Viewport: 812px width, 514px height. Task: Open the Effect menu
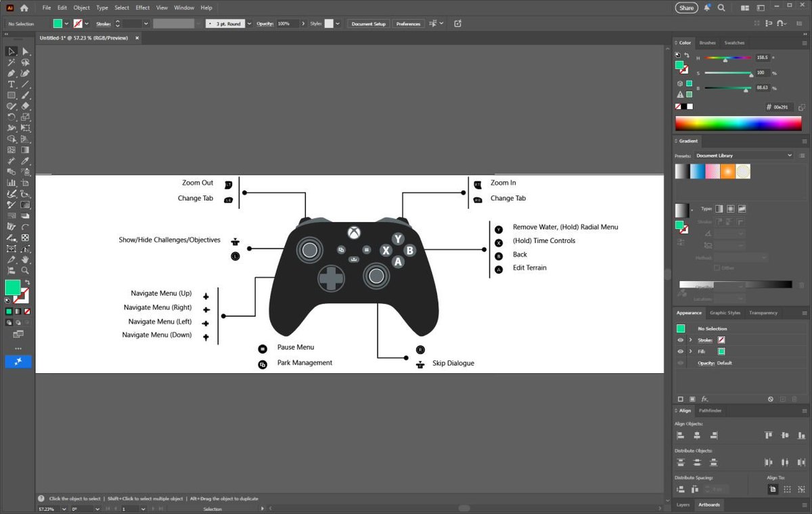coord(142,7)
